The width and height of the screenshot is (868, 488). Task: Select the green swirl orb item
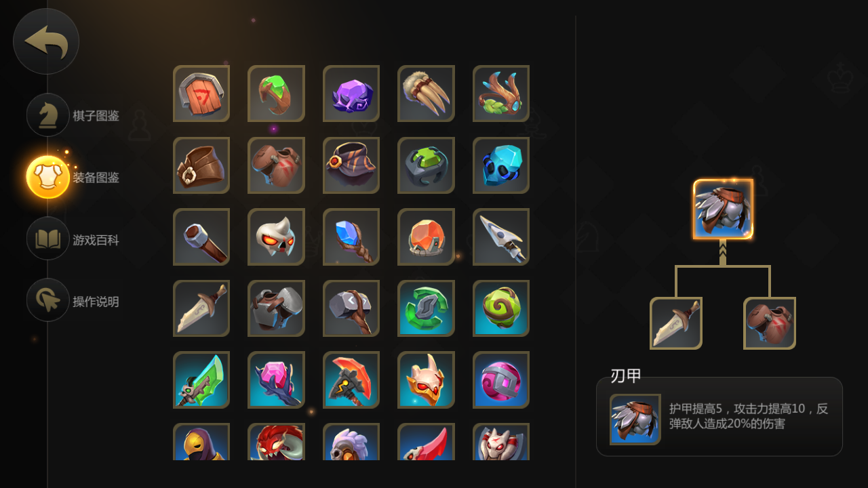tap(501, 308)
